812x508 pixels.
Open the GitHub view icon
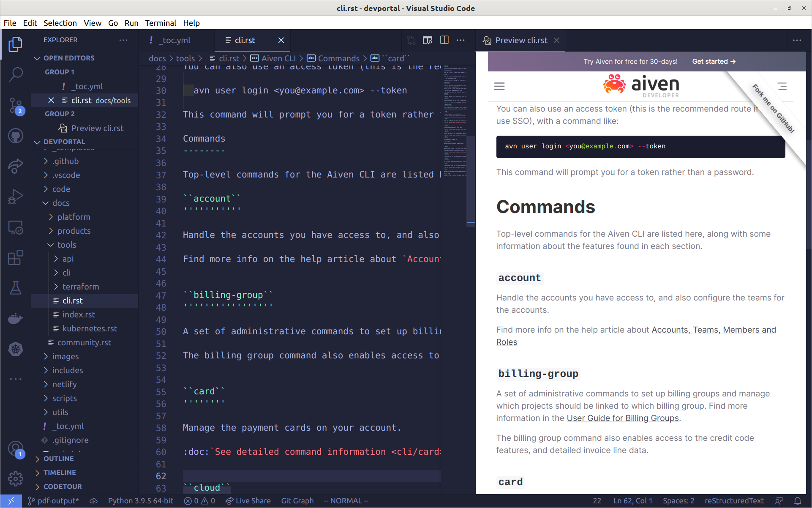16,136
